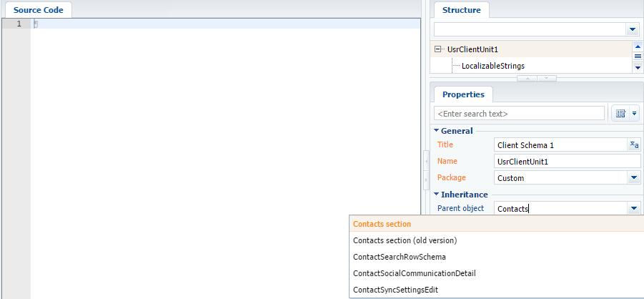Collapse the General properties group
Viewport: 644px width, 299px height.
pyautogui.click(x=436, y=131)
